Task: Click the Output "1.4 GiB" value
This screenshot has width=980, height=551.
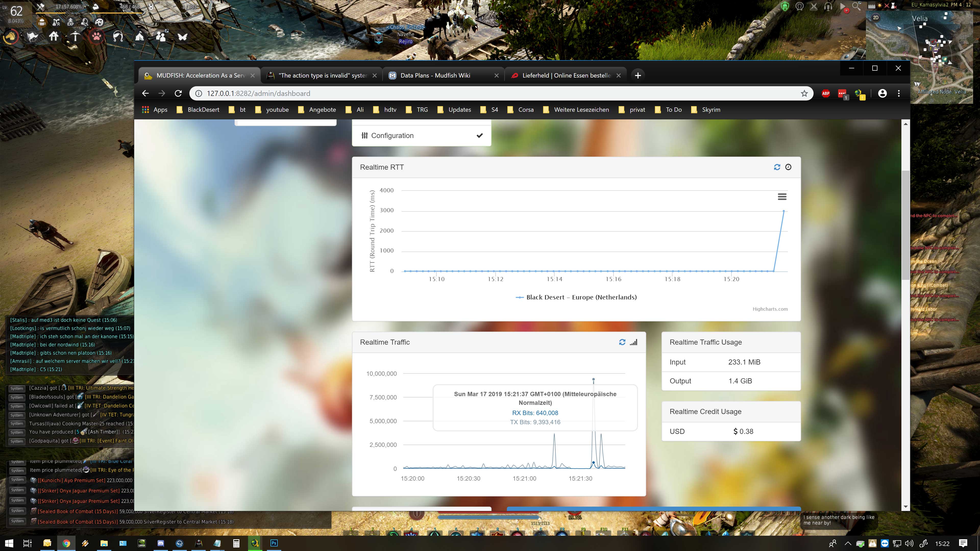Action: coord(740,381)
